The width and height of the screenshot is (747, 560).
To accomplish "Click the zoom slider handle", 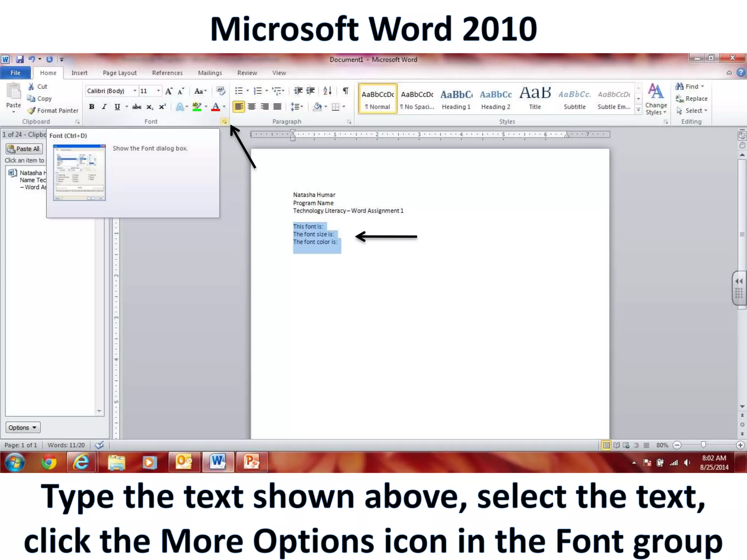I will (704, 444).
